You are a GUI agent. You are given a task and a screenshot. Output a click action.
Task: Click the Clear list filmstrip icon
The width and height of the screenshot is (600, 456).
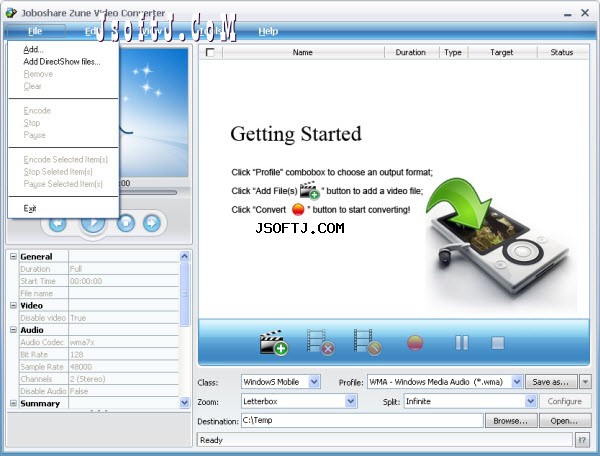tap(367, 342)
